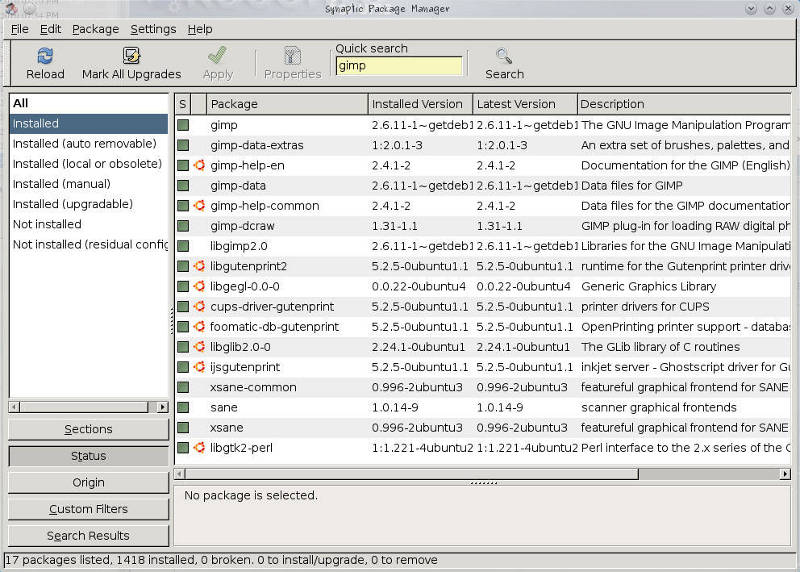Click Ubuntu logo beside gimp-help-en

click(x=198, y=165)
